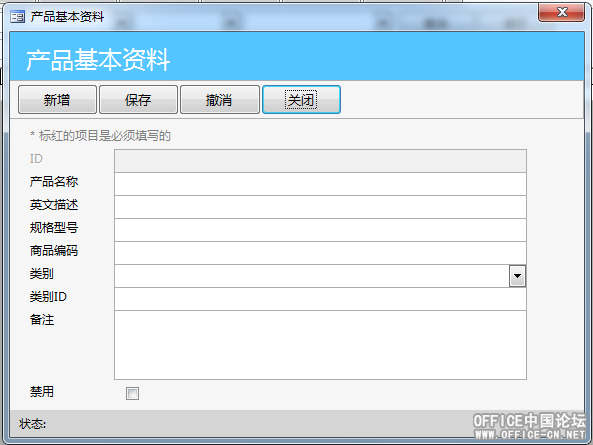Click the 状态 status bar label

[33, 424]
